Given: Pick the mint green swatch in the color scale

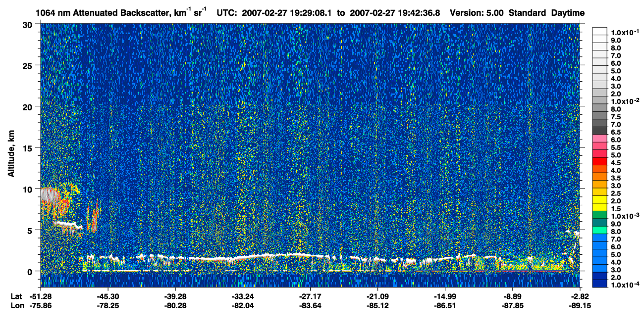Looking at the screenshot, I should (600, 230).
